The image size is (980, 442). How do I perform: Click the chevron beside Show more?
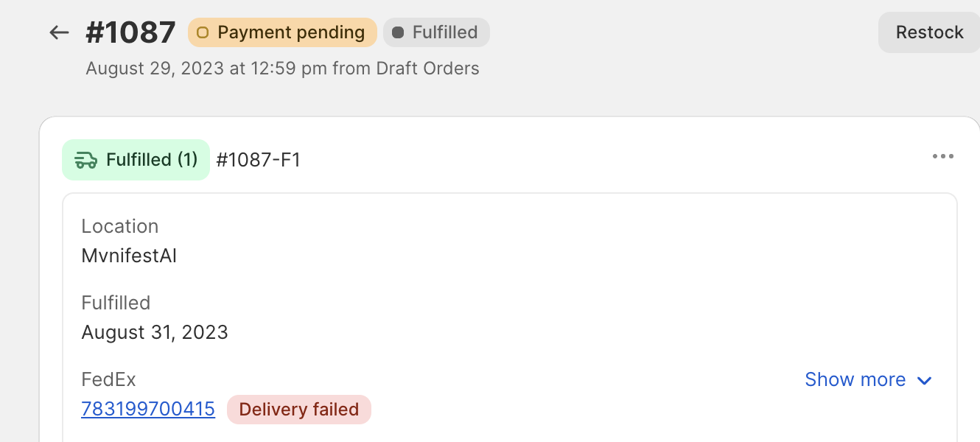click(x=924, y=380)
